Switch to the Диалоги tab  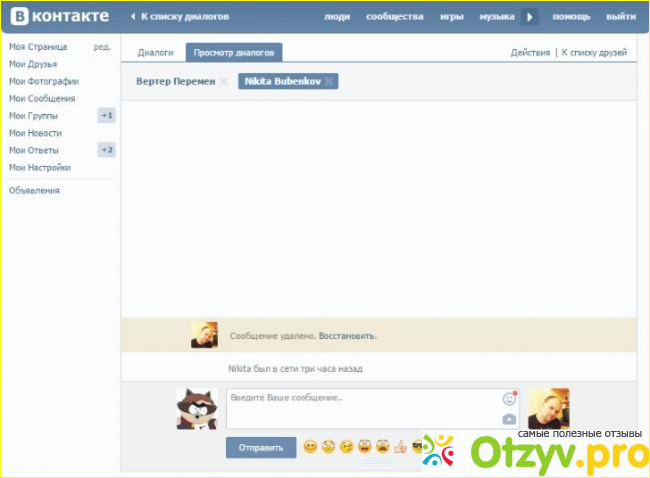tap(155, 52)
